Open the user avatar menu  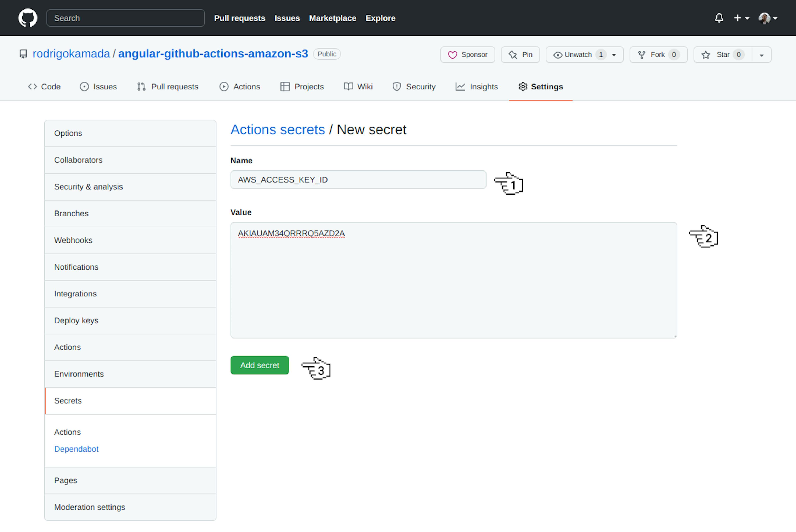768,18
